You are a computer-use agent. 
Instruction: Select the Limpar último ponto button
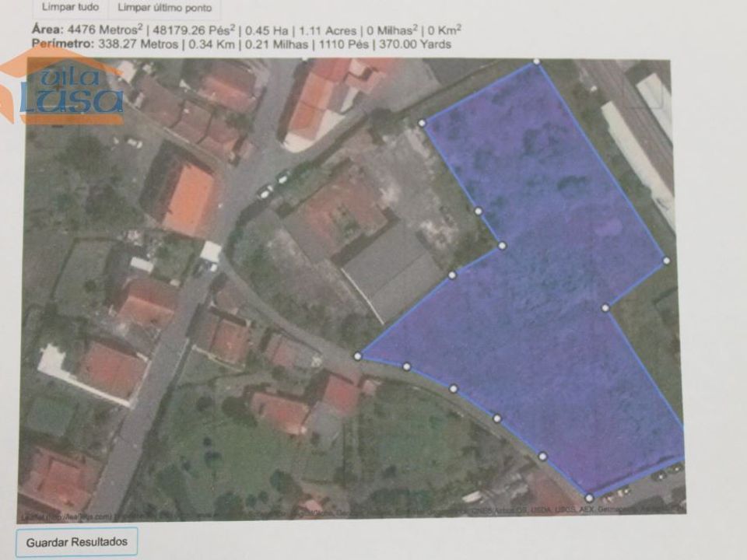click(164, 7)
